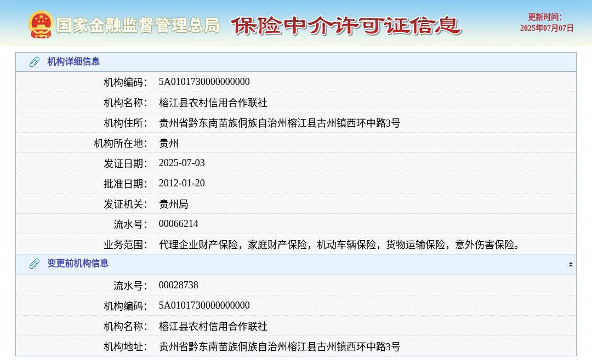Click the 机构编码 label under 机构详细信息

(126, 82)
